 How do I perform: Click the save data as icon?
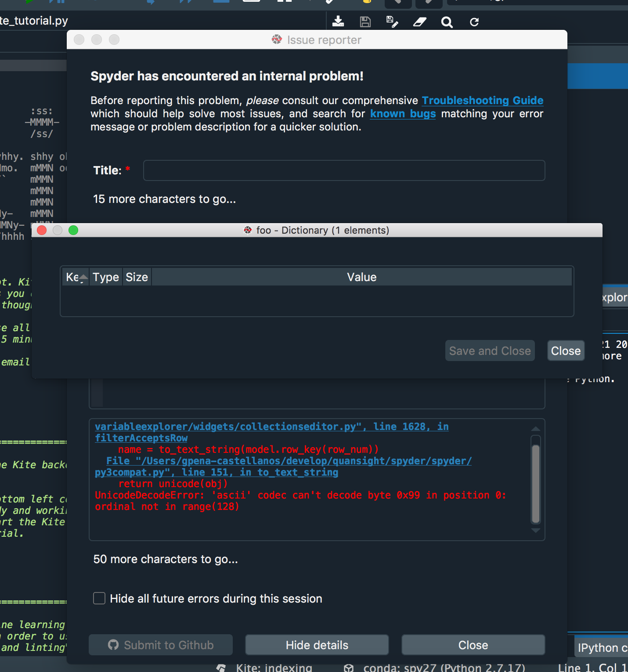[x=392, y=22]
